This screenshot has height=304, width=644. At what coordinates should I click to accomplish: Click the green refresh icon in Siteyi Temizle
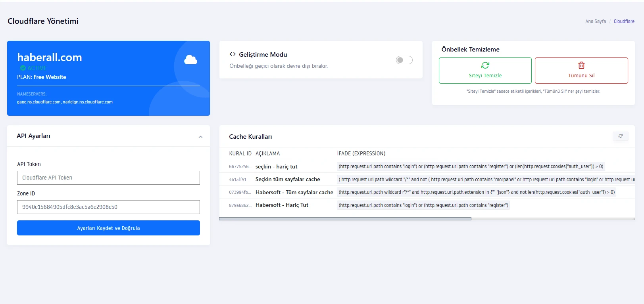[x=485, y=65]
